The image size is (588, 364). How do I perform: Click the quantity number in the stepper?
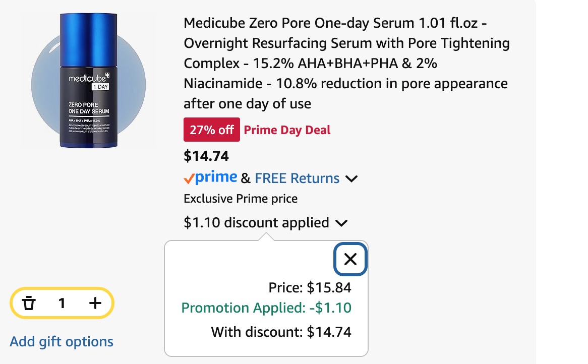point(62,303)
